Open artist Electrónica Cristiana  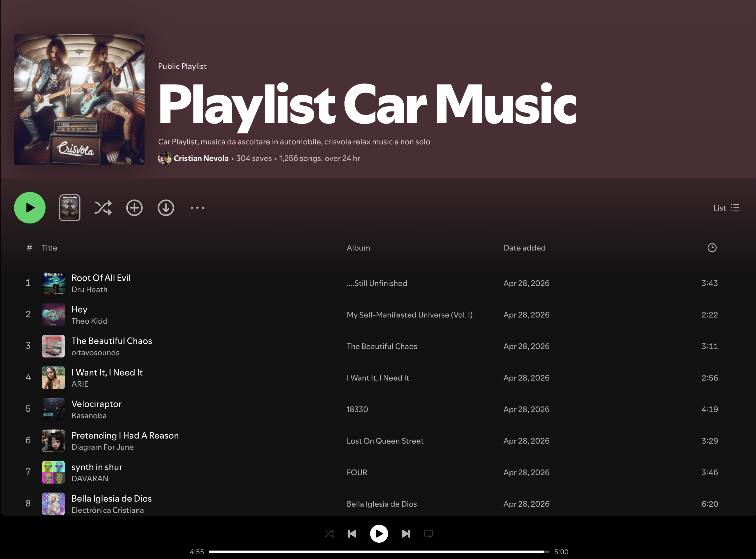(x=107, y=510)
